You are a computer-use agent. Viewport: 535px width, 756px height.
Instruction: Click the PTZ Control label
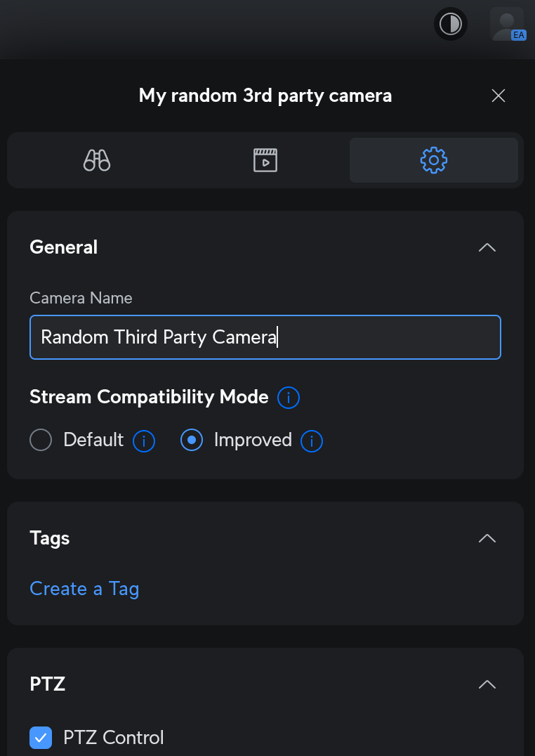[x=114, y=738]
